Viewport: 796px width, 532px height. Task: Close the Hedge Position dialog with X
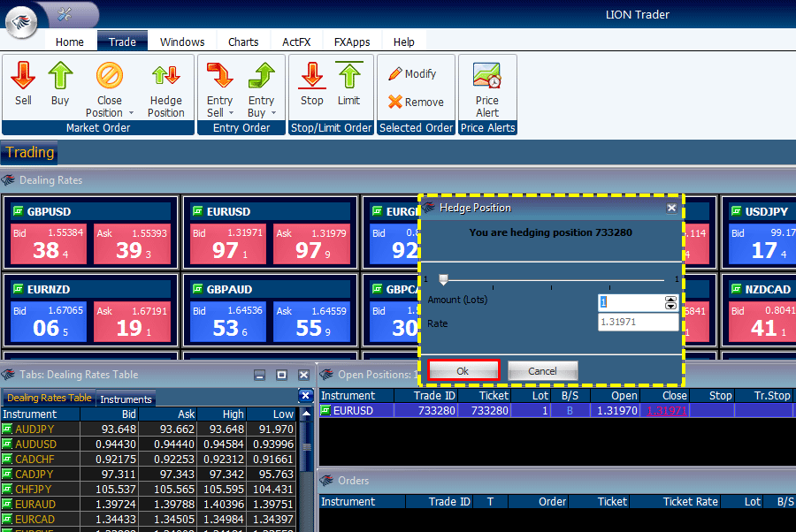(x=671, y=208)
